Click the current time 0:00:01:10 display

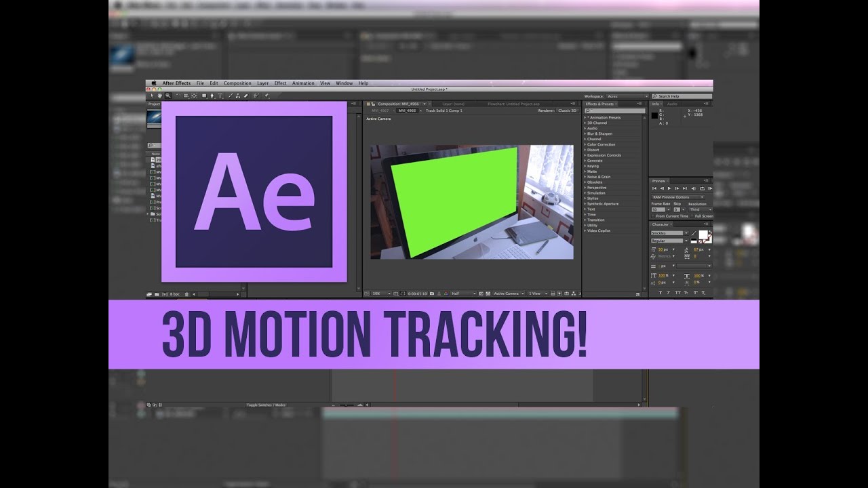[x=418, y=293]
